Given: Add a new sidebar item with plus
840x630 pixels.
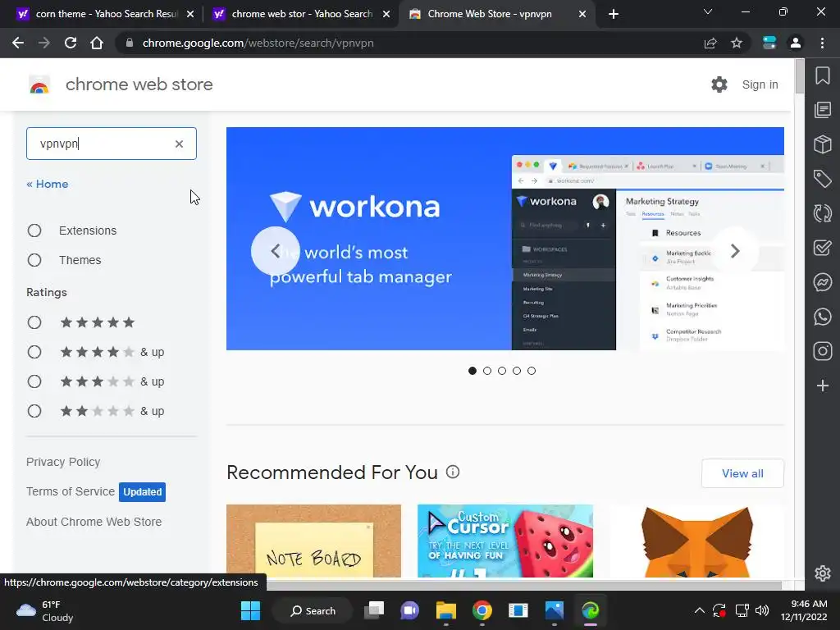Looking at the screenshot, I should point(822,386).
